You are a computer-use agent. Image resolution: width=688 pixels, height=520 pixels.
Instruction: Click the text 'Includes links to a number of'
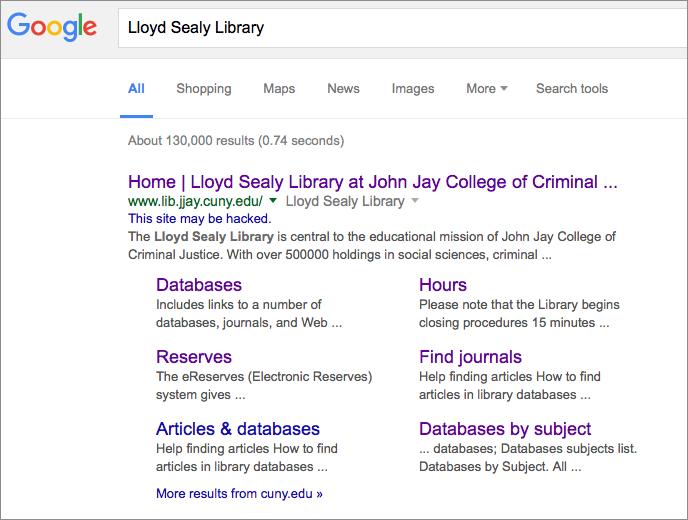coord(239,305)
